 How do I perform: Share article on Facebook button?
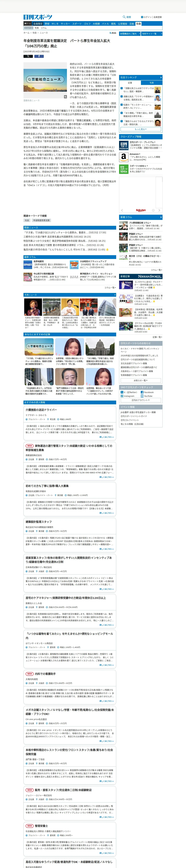click(39, 56)
